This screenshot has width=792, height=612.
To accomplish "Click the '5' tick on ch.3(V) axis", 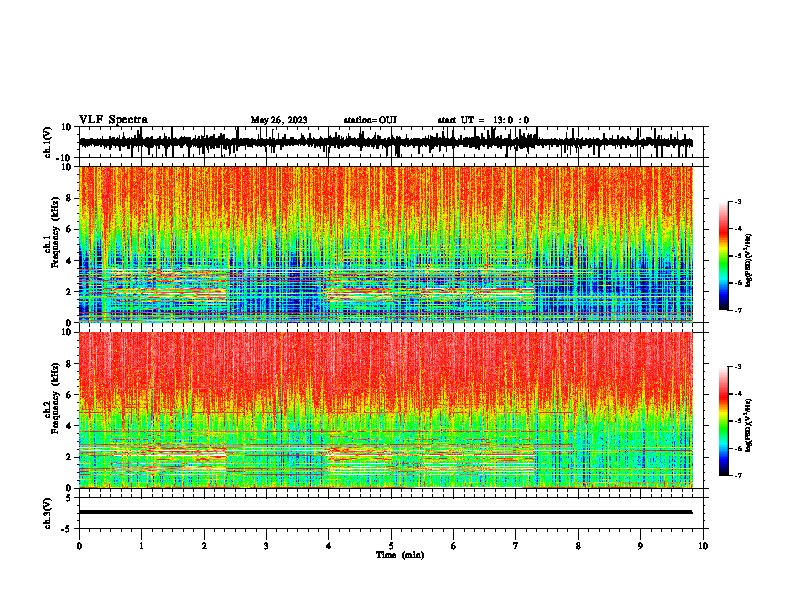I will [69, 498].
